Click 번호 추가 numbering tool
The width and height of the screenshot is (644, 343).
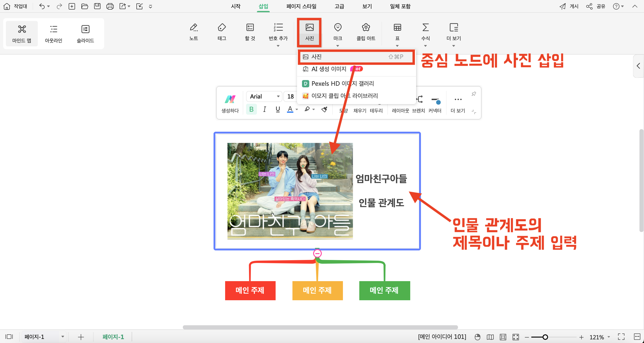click(x=278, y=35)
